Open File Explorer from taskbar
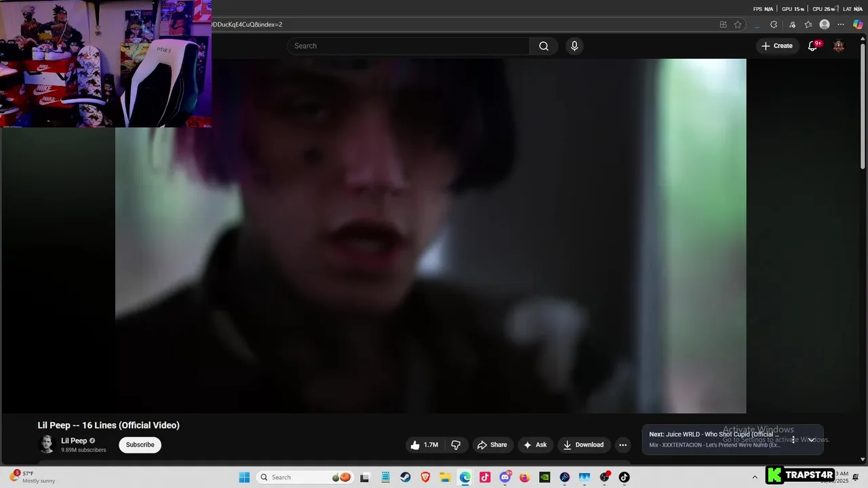This screenshot has height=488, width=868. [445, 477]
